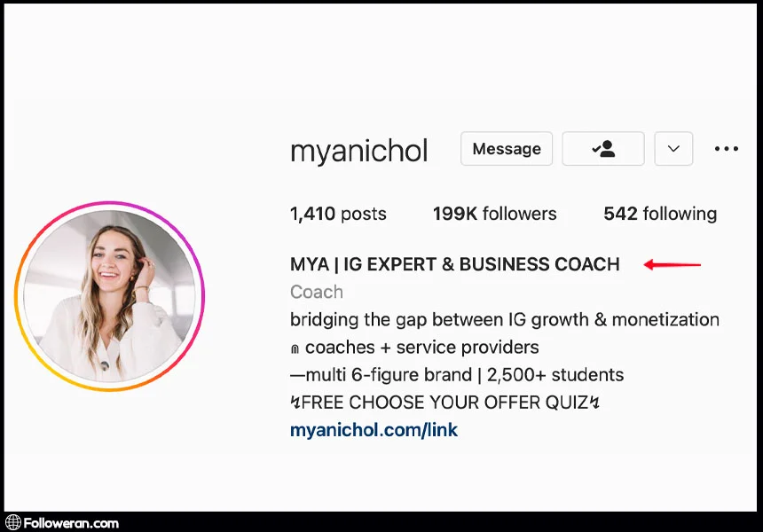763x532 pixels.
Task: Open the profile picture story ring
Action: pos(109,296)
